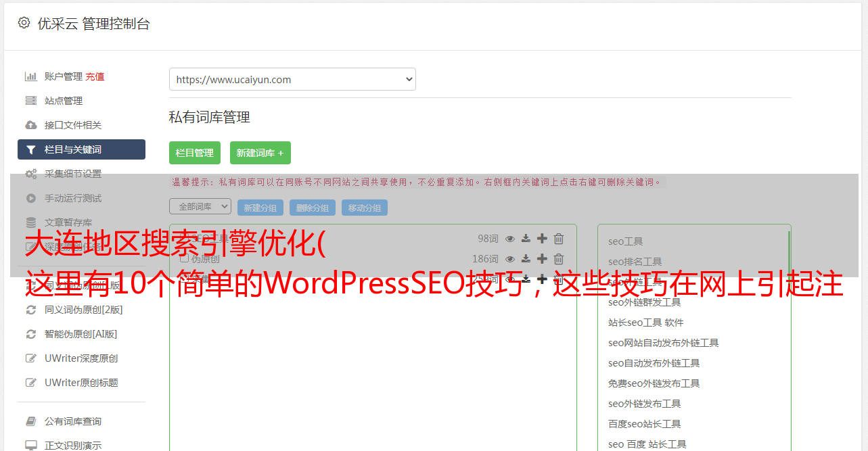868x451 pixels.
Task: View keywords of the 186词 伪原创 library
Action: tap(510, 259)
